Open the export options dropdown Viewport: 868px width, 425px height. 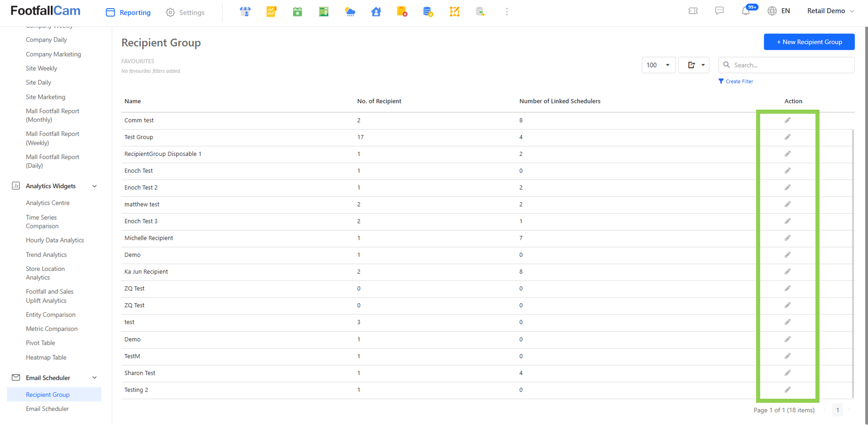(694, 65)
